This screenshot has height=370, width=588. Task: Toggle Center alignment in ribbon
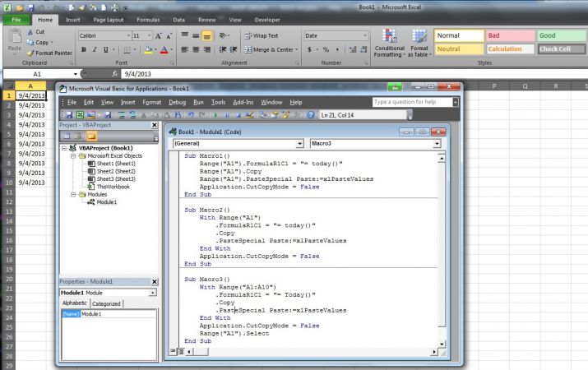point(196,49)
